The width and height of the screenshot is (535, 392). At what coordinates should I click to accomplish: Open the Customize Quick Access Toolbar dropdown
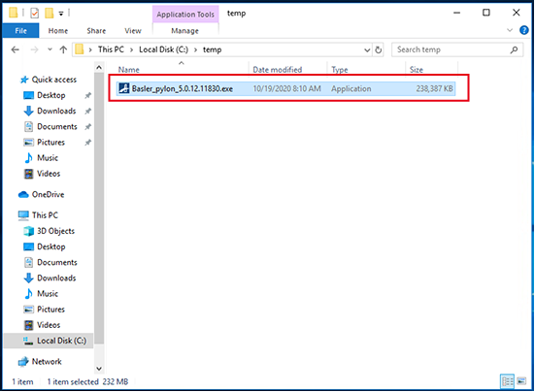[61, 14]
